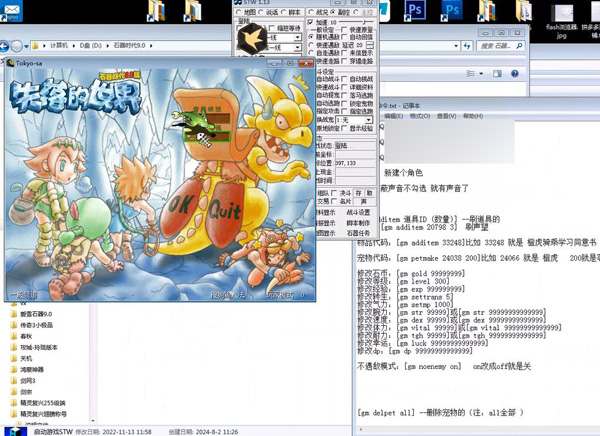Click the Tokyo-sa game window title icon

click(10, 63)
